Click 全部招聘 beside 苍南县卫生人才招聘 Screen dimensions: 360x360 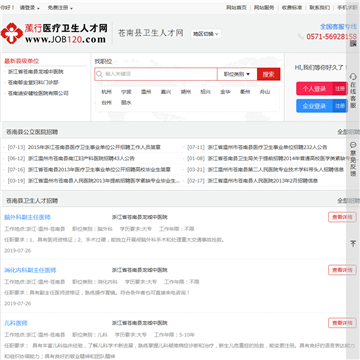coord(348,201)
